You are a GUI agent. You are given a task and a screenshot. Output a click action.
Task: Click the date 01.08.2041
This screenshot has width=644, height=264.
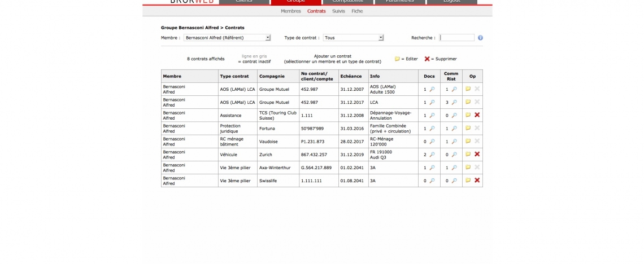pos(352,181)
